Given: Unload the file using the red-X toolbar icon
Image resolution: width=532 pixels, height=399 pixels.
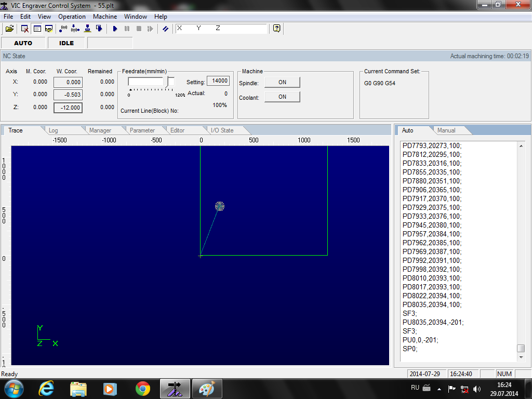Looking at the screenshot, I should coord(25,29).
